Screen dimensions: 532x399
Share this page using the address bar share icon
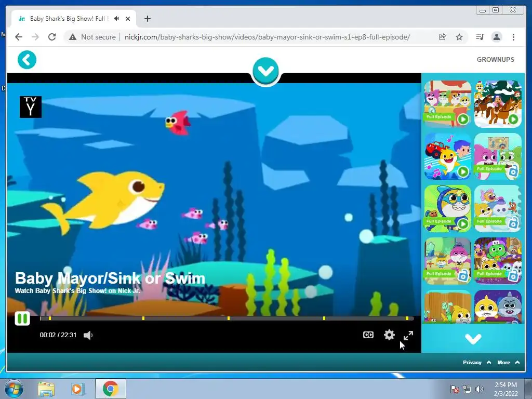pyautogui.click(x=442, y=37)
